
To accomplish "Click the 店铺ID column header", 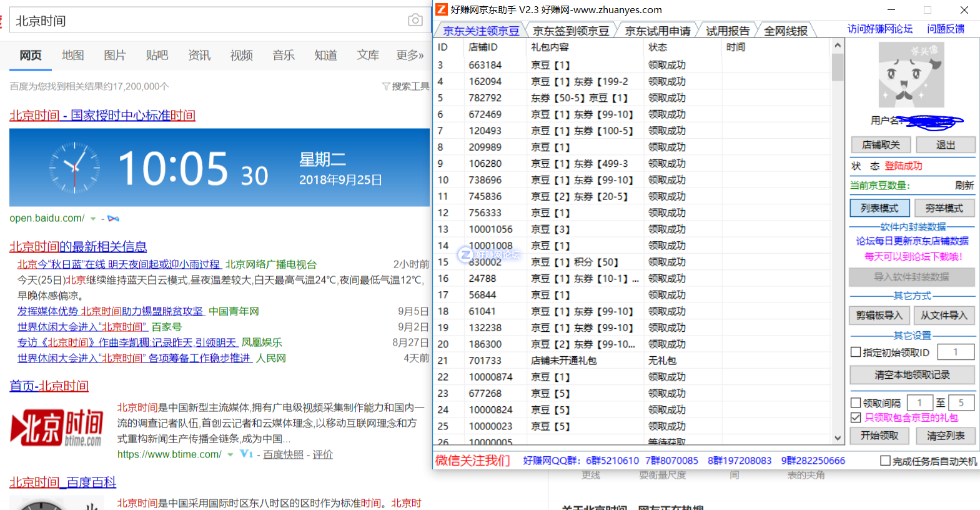I will [495, 47].
